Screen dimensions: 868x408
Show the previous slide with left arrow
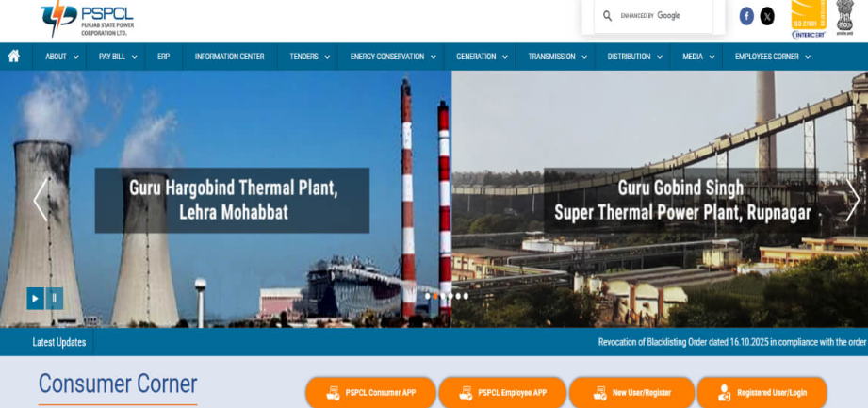41,200
